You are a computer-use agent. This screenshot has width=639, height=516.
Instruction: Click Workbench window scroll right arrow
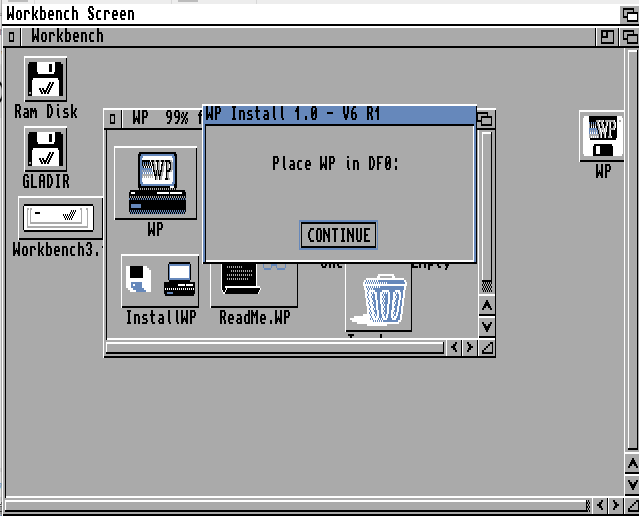pos(615,505)
